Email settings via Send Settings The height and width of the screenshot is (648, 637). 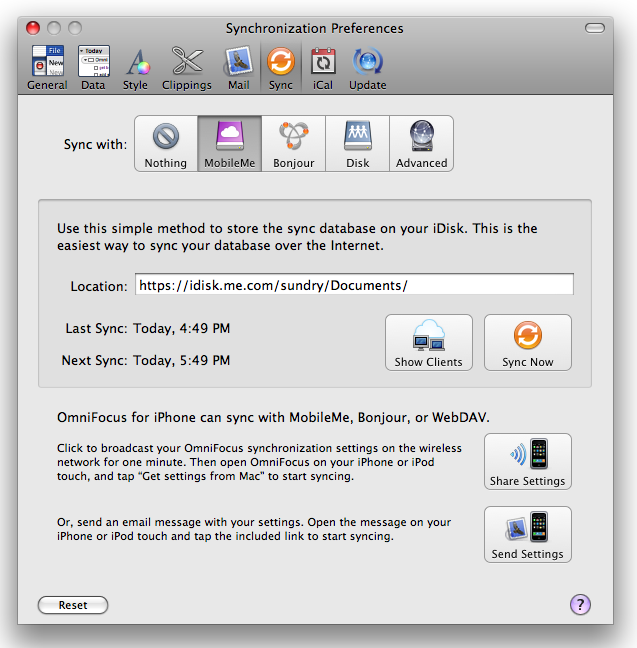coord(528,534)
